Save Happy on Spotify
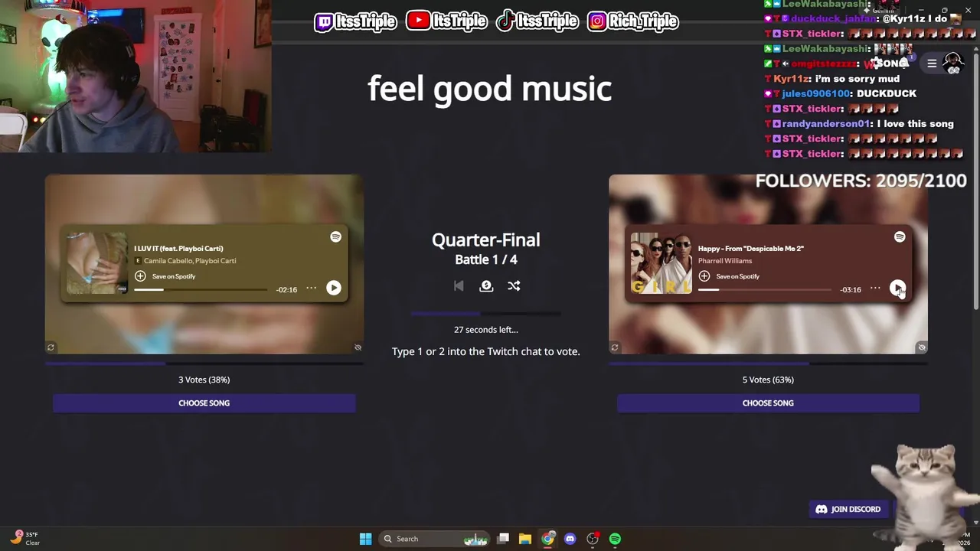The width and height of the screenshot is (980, 551). (x=730, y=276)
